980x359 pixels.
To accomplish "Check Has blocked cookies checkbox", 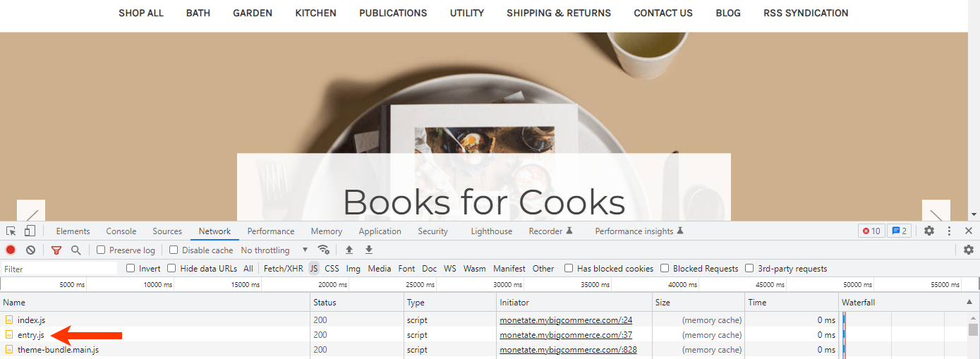I will 569,268.
